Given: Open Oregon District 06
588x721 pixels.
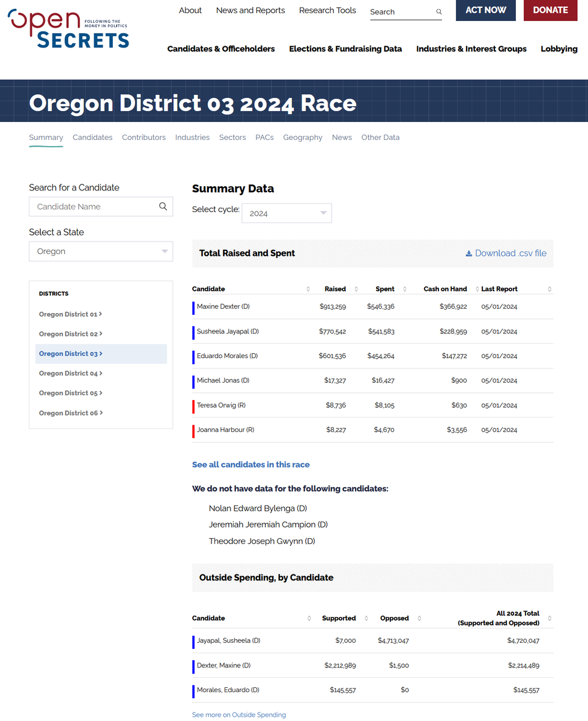Looking at the screenshot, I should click(70, 413).
